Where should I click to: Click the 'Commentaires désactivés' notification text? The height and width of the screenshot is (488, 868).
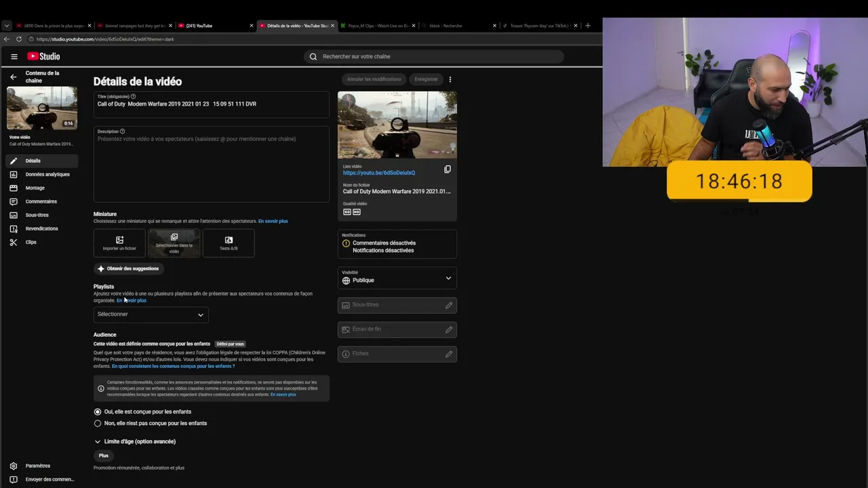(x=384, y=243)
